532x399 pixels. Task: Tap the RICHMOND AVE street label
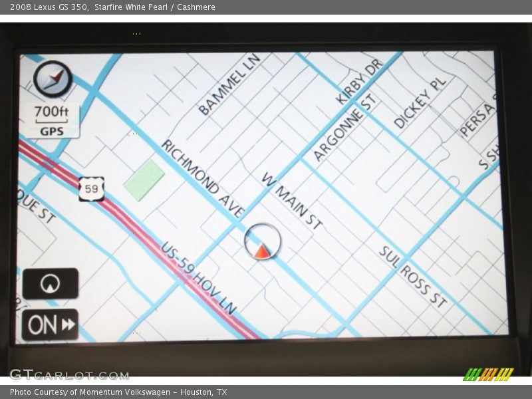[203, 179]
